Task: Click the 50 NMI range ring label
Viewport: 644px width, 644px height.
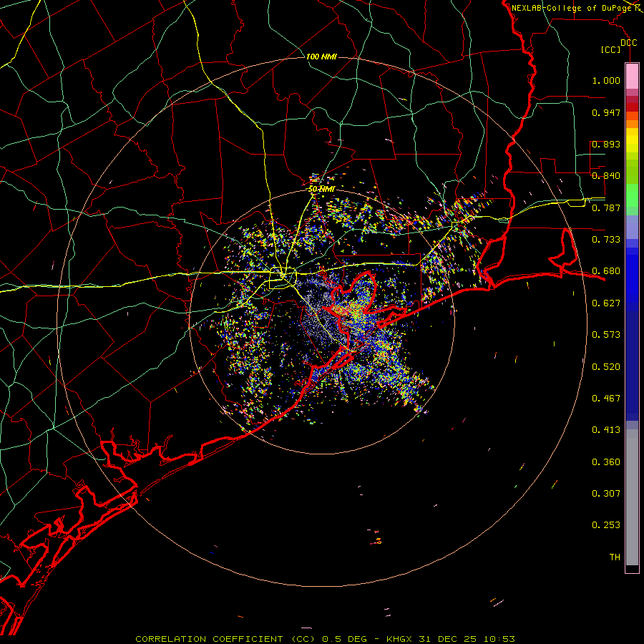Action: tap(321, 189)
